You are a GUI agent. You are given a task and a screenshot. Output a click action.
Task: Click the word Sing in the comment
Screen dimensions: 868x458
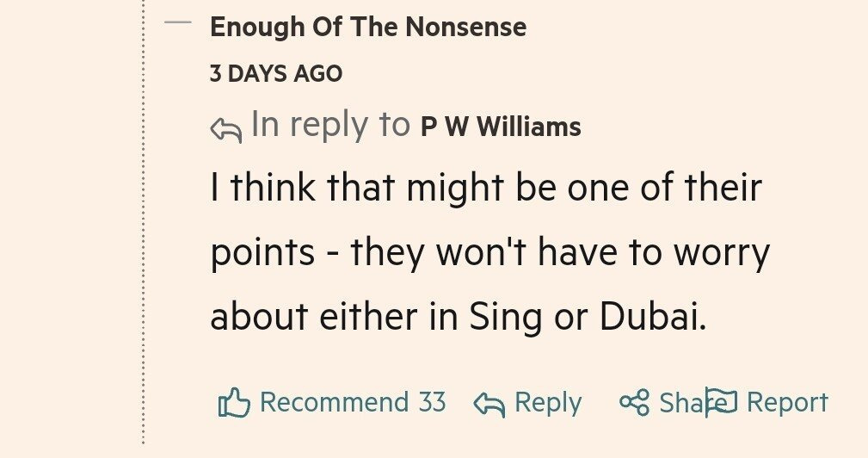click(505, 319)
